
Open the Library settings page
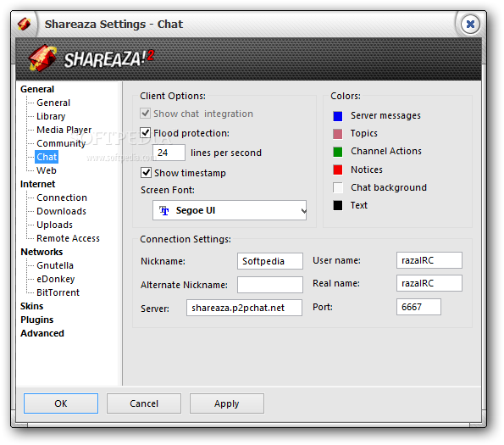[x=51, y=116]
